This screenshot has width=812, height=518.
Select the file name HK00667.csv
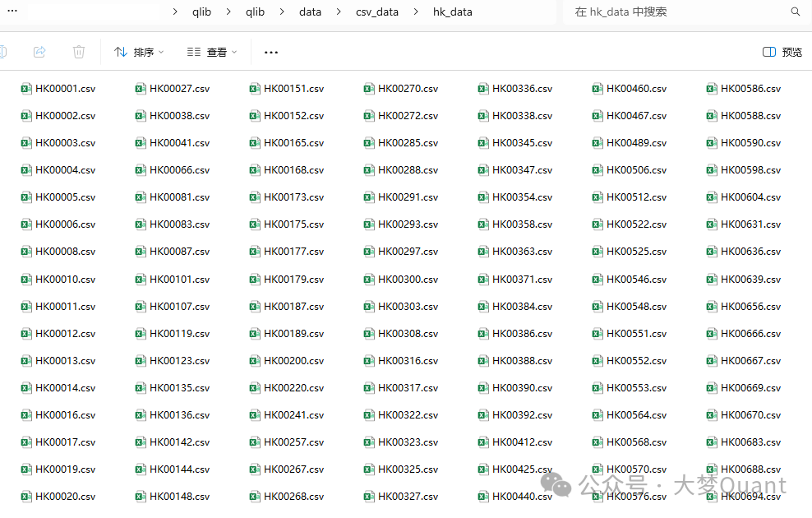[x=751, y=360]
